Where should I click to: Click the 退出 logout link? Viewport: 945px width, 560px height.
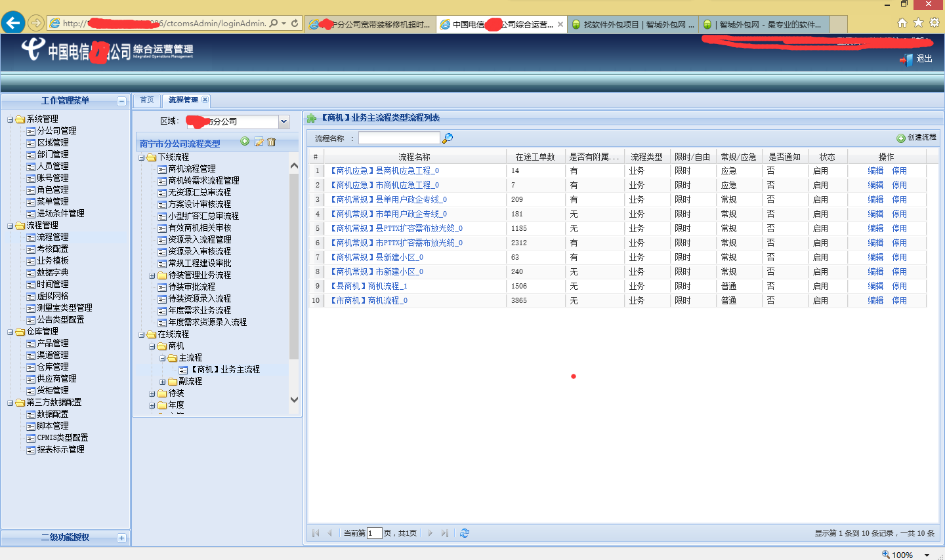pos(924,59)
